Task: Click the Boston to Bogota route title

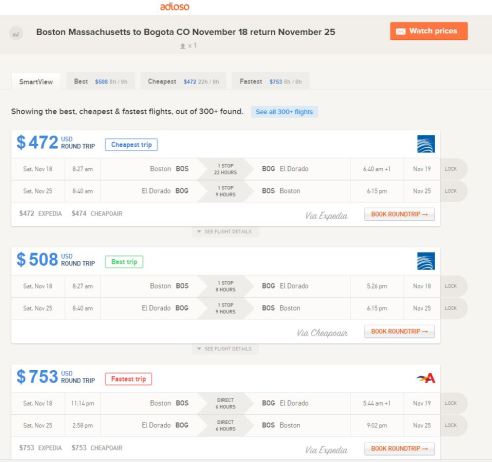Action: point(186,32)
